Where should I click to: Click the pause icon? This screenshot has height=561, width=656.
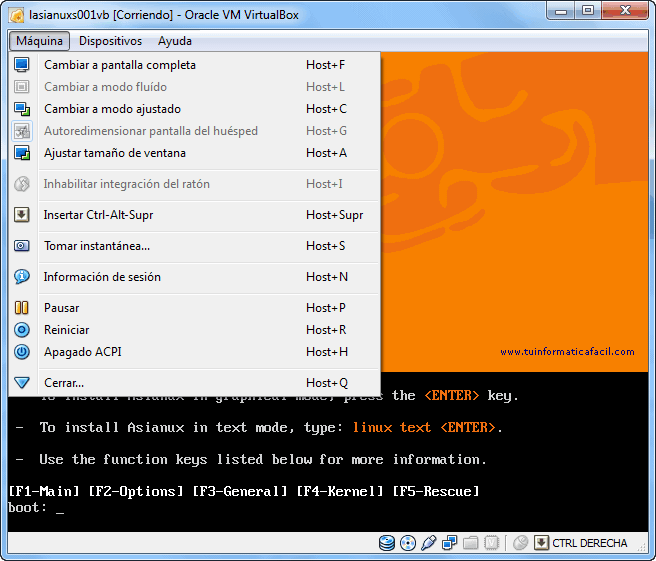(x=22, y=307)
